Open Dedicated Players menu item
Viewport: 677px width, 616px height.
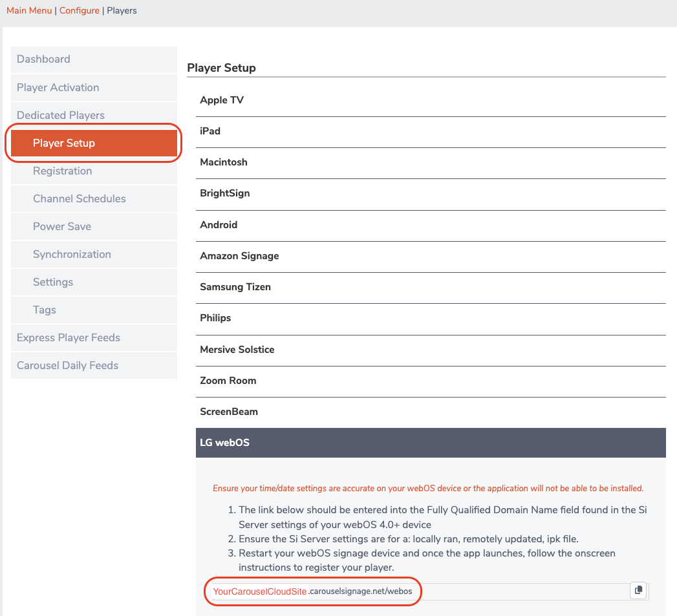[x=94, y=115]
